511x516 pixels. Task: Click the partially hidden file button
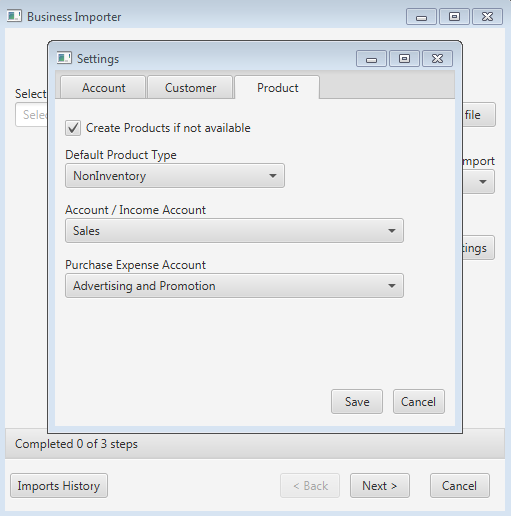[x=479, y=115]
